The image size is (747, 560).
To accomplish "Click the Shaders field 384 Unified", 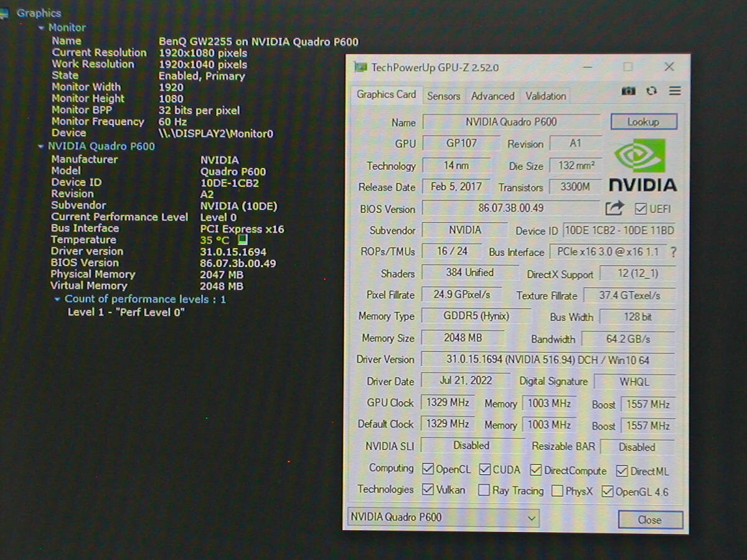I will (x=469, y=273).
